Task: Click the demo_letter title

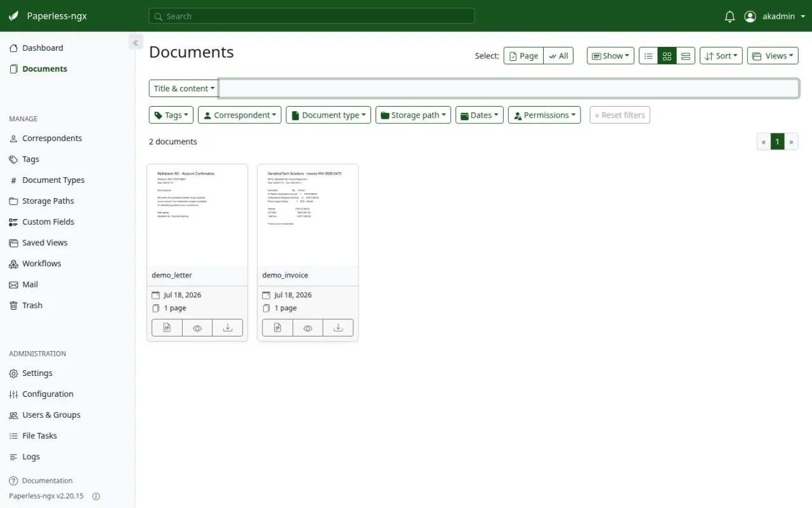Action: click(172, 275)
